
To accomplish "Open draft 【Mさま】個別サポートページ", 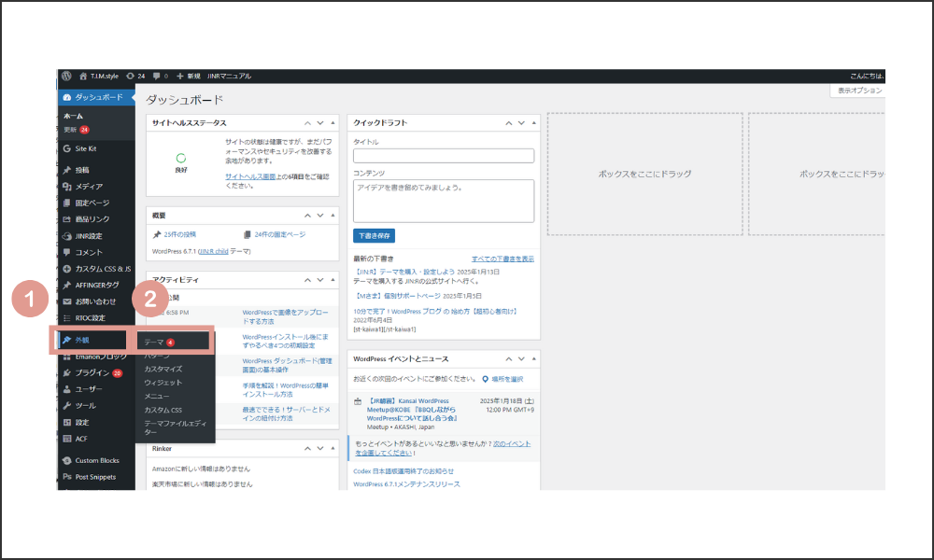I will (397, 296).
